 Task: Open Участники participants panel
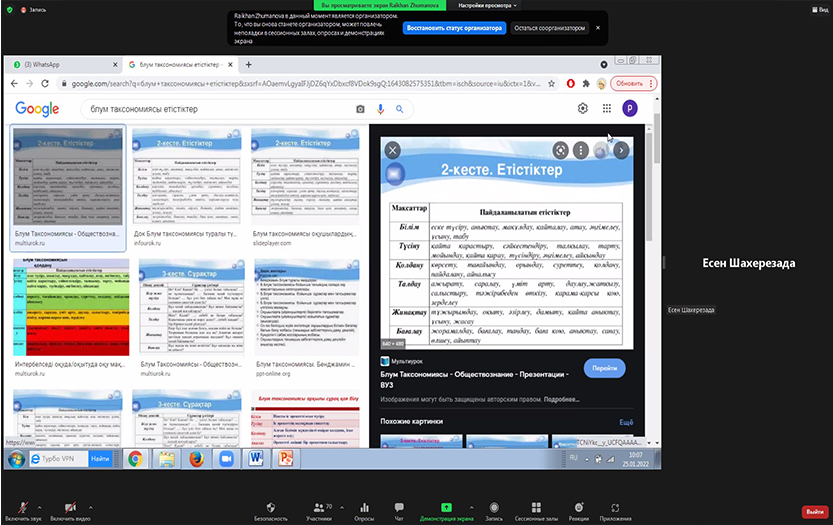318,510
